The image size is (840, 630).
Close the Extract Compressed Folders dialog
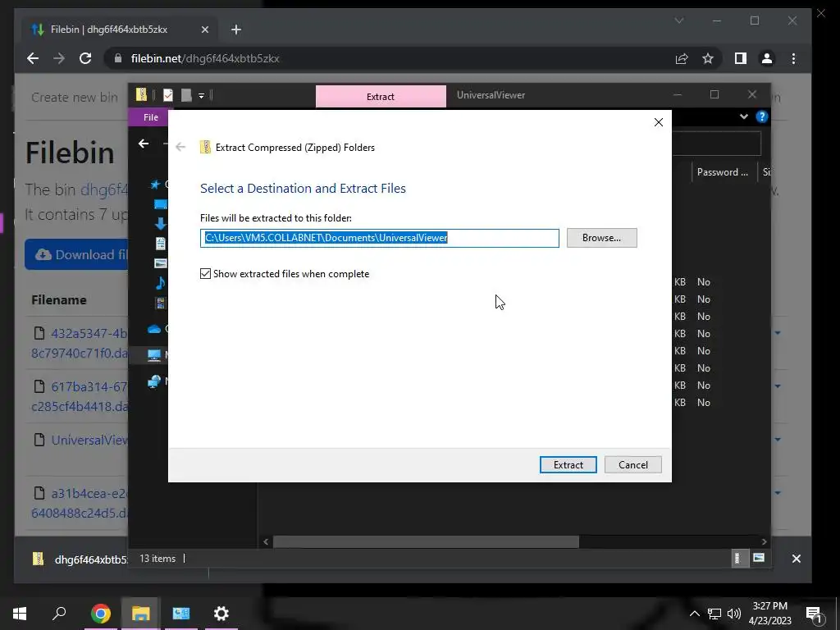(659, 122)
